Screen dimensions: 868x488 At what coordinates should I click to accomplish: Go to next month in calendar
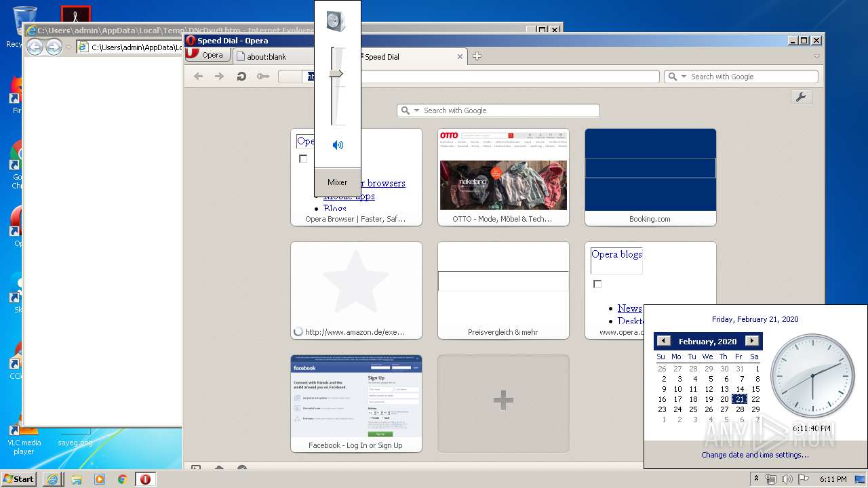pyautogui.click(x=751, y=341)
